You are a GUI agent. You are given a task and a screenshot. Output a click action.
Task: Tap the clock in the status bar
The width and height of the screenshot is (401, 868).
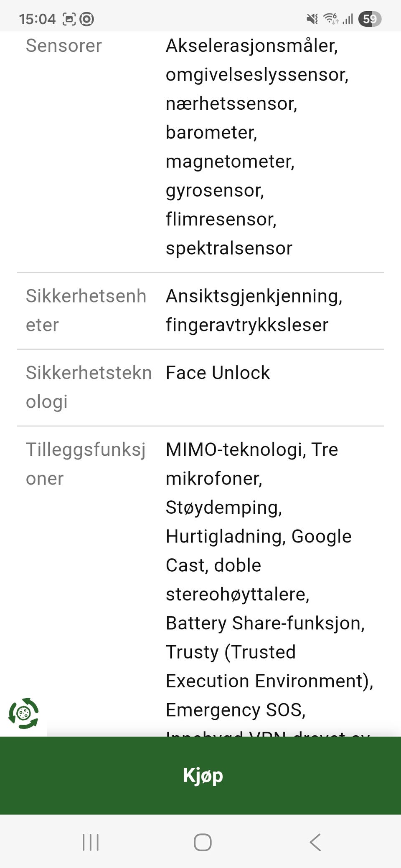click(37, 19)
